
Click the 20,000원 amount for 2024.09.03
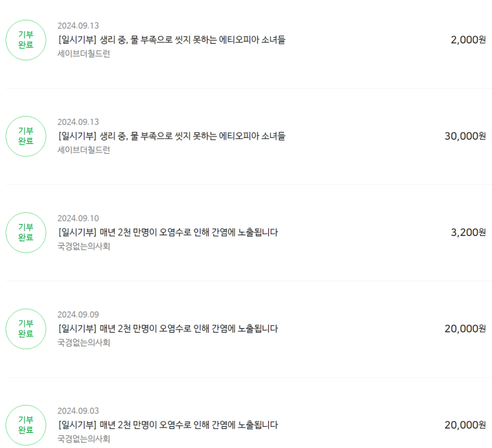coord(465,425)
